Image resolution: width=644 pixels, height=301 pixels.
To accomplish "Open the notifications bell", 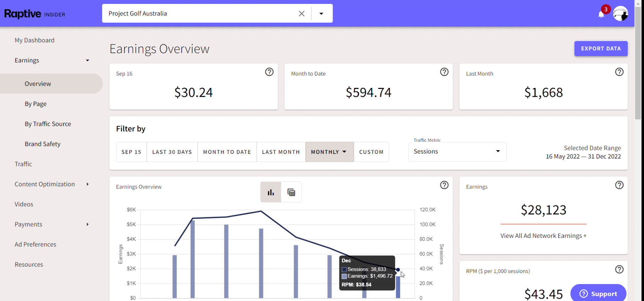I will [601, 14].
